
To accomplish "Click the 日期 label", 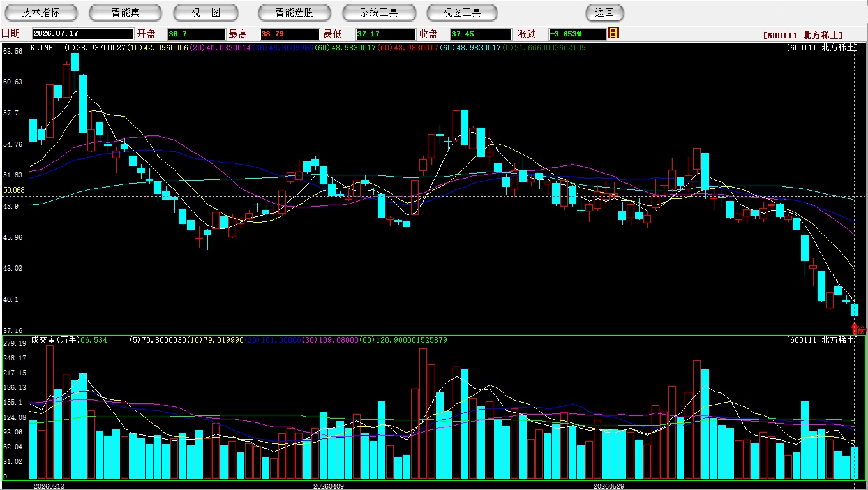I will (10, 34).
